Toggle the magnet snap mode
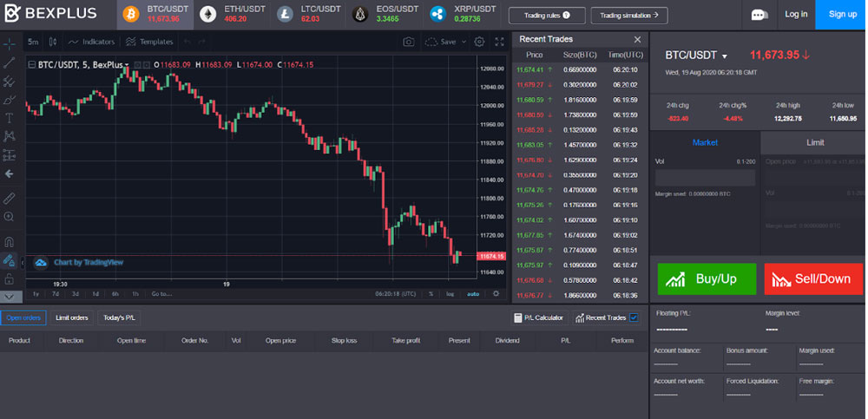 pos(9,242)
